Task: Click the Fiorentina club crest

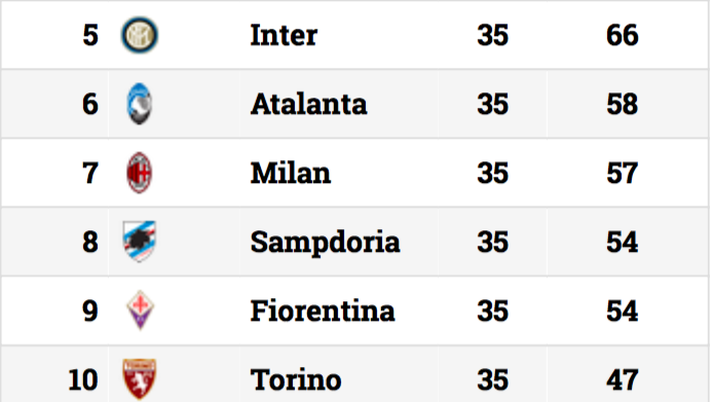Action: 140,311
